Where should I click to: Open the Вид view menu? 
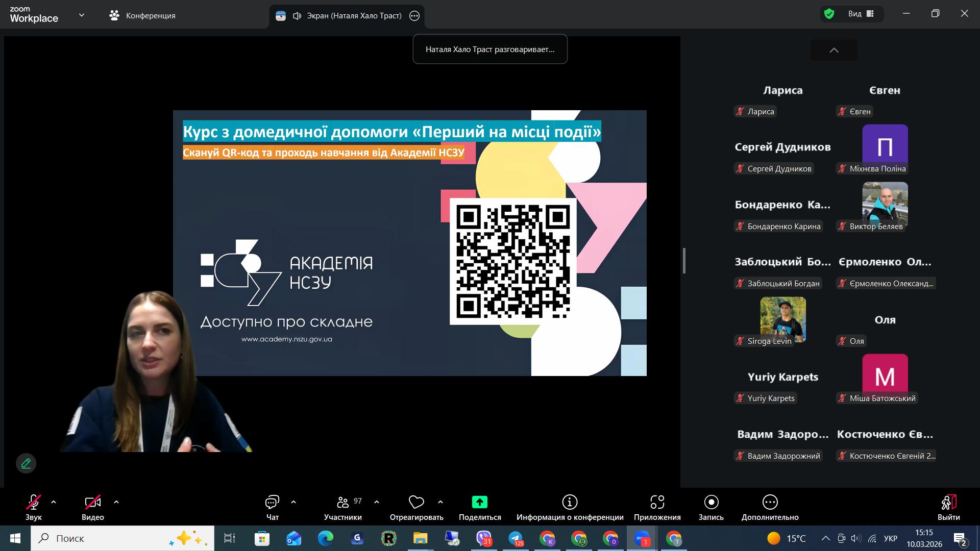(x=861, y=14)
